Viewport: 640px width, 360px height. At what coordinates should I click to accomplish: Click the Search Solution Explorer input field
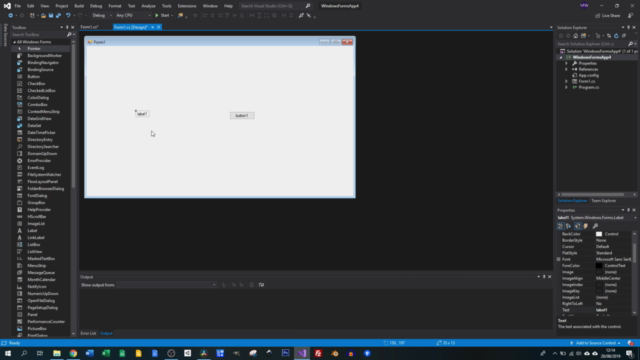pyautogui.click(x=592, y=44)
